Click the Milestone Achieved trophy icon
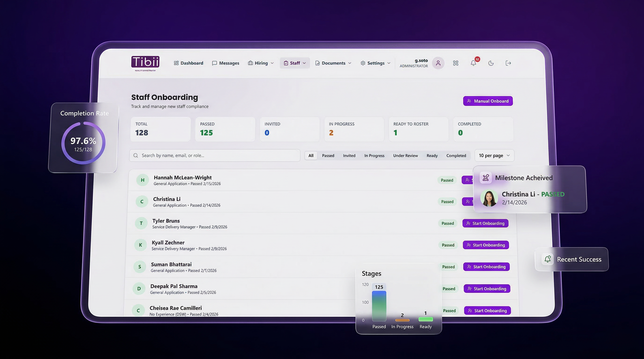This screenshot has height=359, width=644. [x=486, y=177]
